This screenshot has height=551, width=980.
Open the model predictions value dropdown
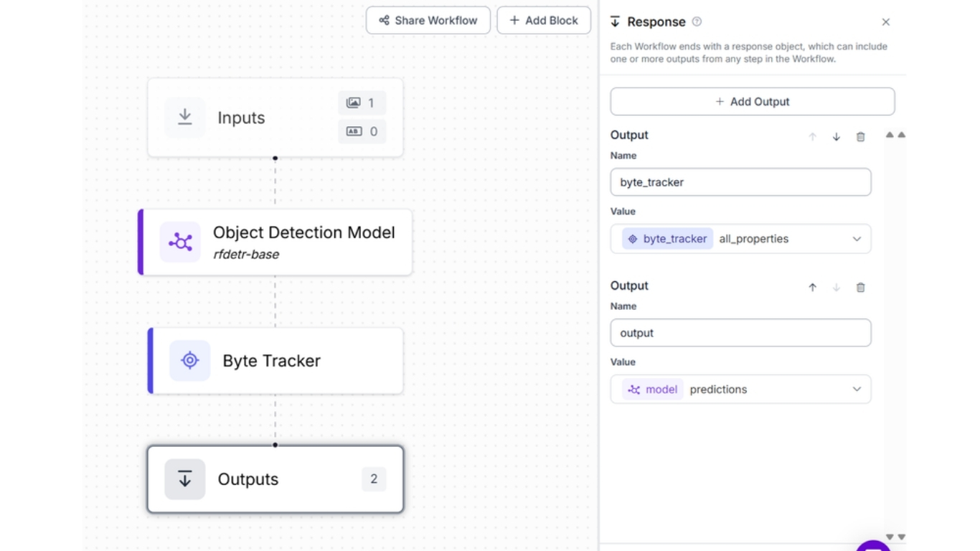tap(856, 390)
